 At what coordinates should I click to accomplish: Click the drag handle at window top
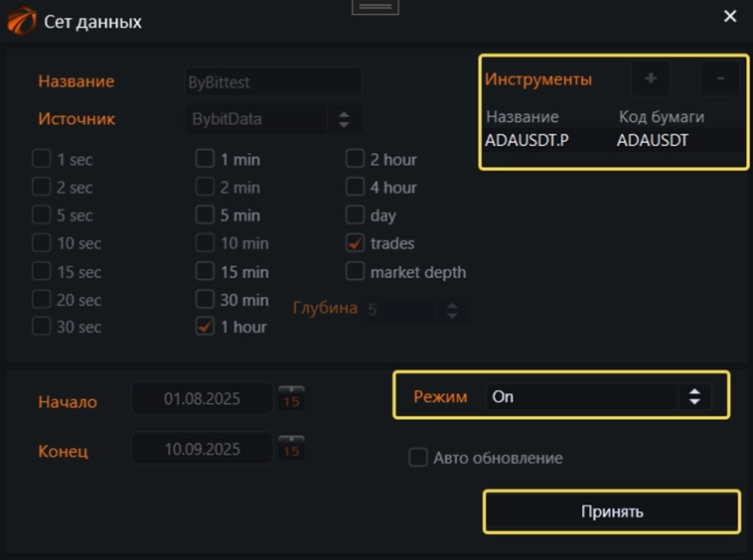tap(376, 7)
